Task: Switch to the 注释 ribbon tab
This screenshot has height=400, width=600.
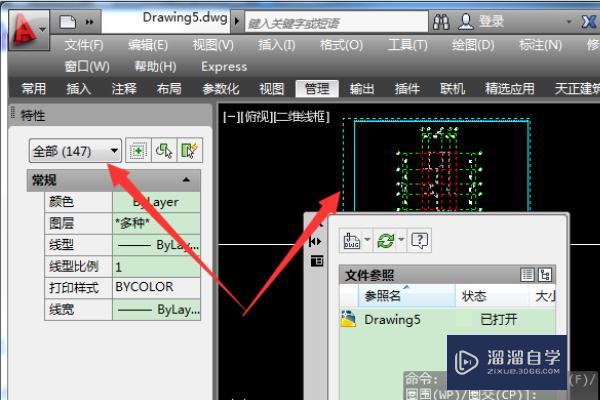Action: [x=124, y=89]
